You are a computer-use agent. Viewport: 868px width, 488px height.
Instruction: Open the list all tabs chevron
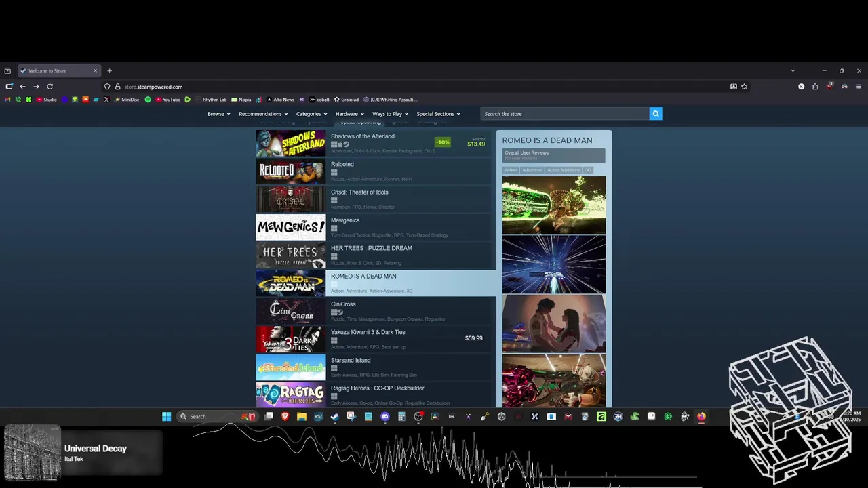pos(793,70)
